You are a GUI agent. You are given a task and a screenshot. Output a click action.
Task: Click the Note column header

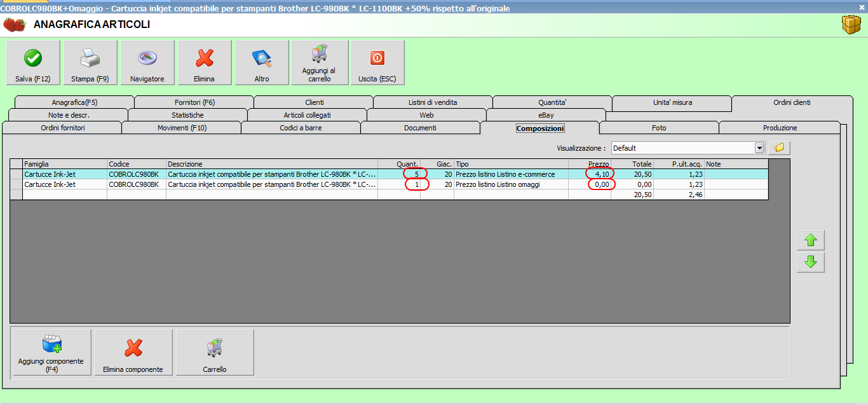[x=736, y=164]
